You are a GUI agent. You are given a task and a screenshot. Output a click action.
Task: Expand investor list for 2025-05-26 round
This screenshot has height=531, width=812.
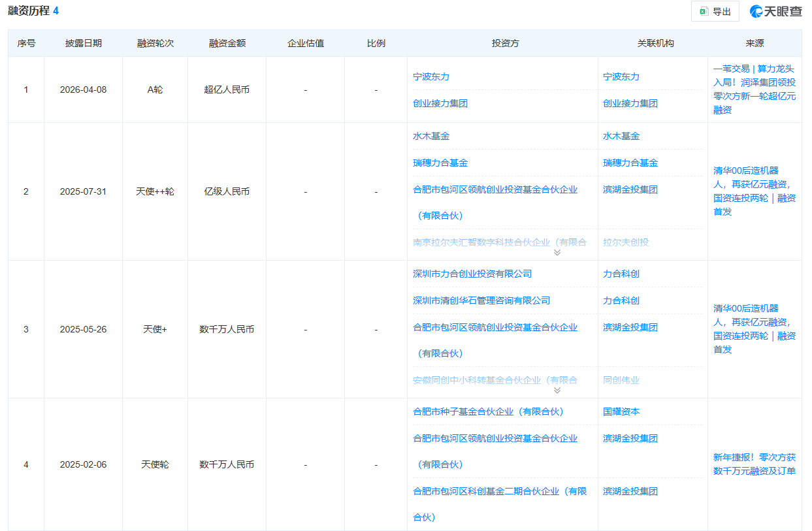[x=557, y=391]
